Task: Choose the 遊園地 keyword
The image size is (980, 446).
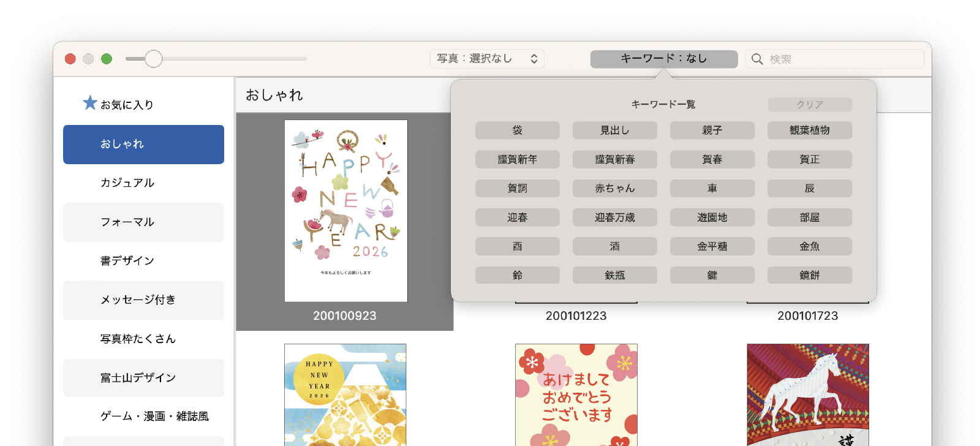Action: (x=712, y=217)
